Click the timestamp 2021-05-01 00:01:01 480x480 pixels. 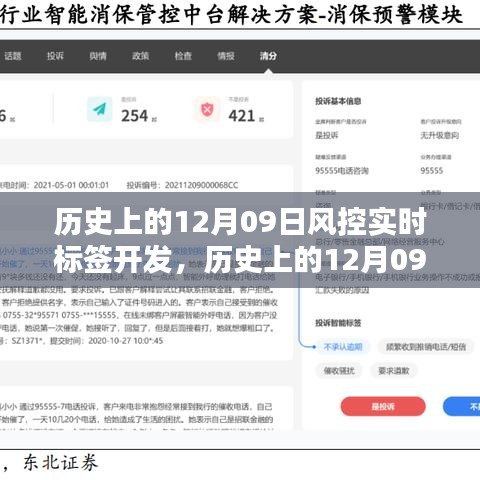click(71, 185)
